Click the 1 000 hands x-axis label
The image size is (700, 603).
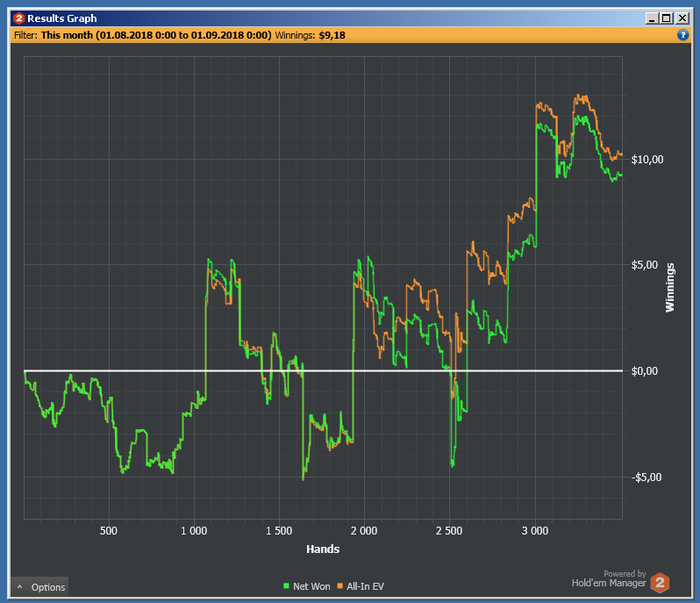[194, 531]
